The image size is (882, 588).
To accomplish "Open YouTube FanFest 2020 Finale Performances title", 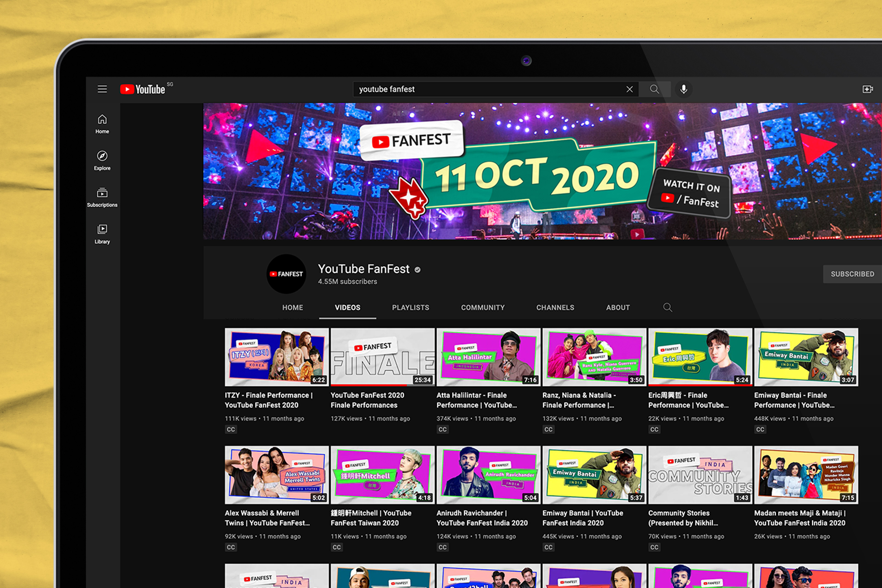I will (367, 400).
